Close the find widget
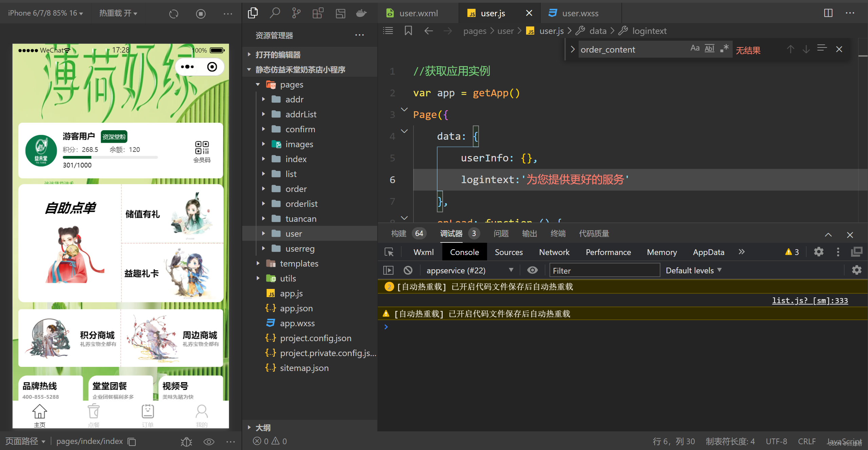 pyautogui.click(x=839, y=50)
